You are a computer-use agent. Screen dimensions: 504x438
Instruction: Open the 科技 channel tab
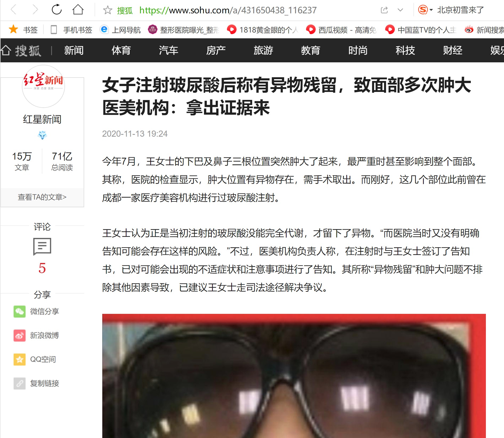(405, 50)
